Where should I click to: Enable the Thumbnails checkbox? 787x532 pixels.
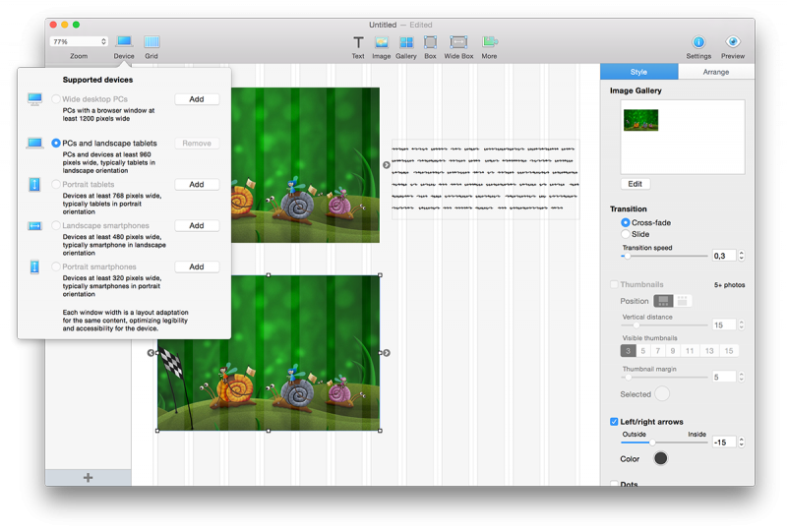[615, 285]
